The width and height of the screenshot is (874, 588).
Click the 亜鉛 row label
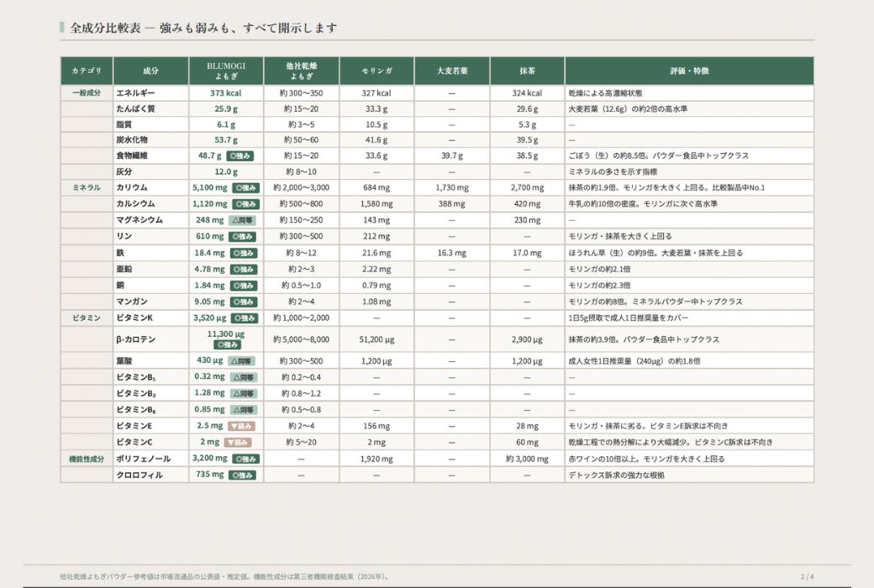pos(124,269)
